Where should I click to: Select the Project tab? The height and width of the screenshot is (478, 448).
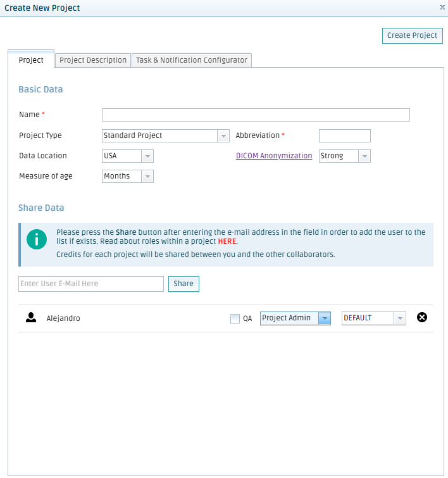31,60
